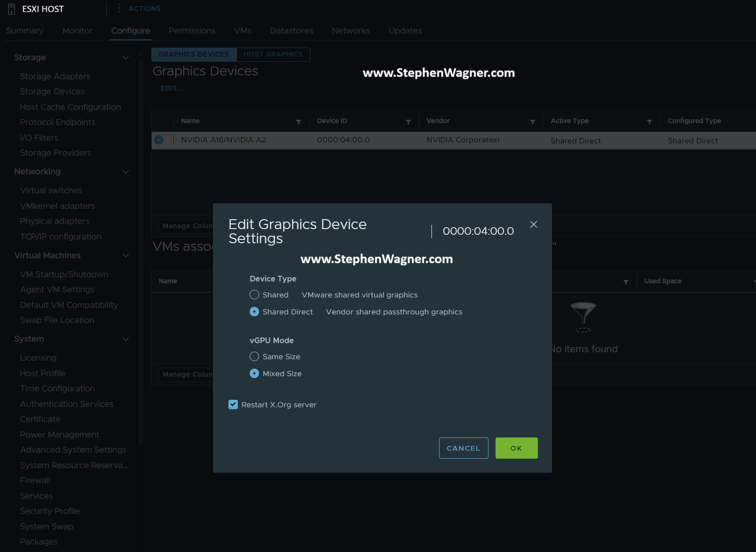The image size is (756, 552).
Task: Click the Active Type column filter icon
Action: (x=650, y=122)
